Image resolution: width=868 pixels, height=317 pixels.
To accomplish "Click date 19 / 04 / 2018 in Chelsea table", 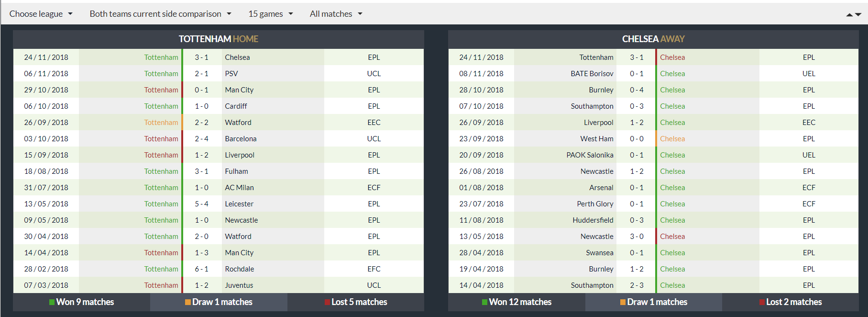I will click(x=481, y=269).
